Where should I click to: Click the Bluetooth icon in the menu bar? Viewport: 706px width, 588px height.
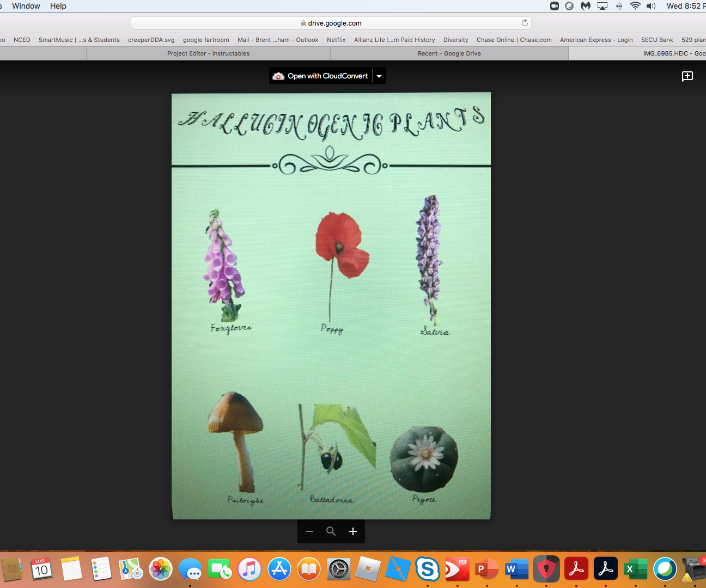coord(619,6)
